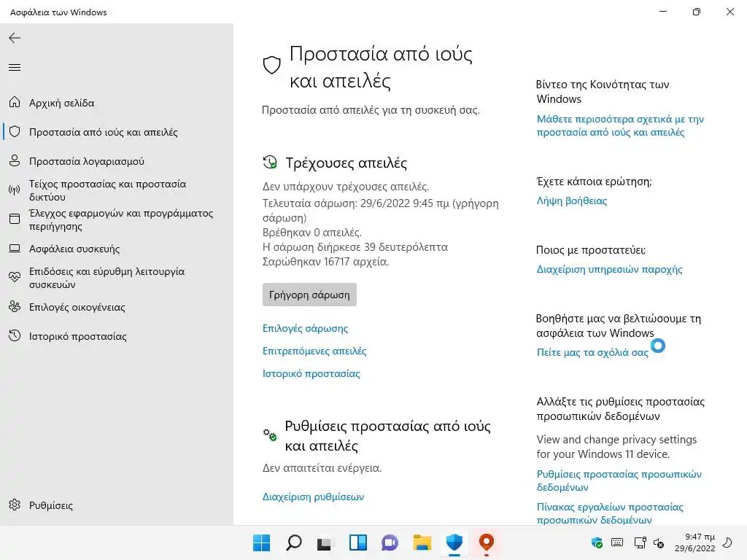Click heart icon beside Επιδόσεις και εύρυθμη
This screenshot has width=747, height=560.
coord(15,277)
